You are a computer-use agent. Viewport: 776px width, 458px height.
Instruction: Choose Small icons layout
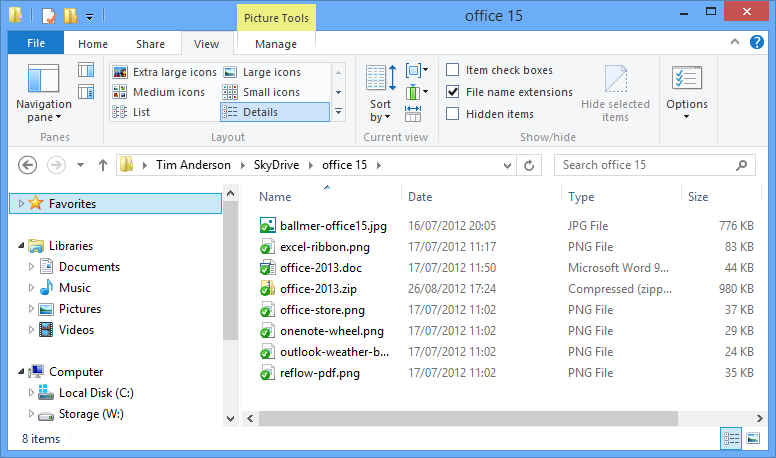tap(262, 92)
